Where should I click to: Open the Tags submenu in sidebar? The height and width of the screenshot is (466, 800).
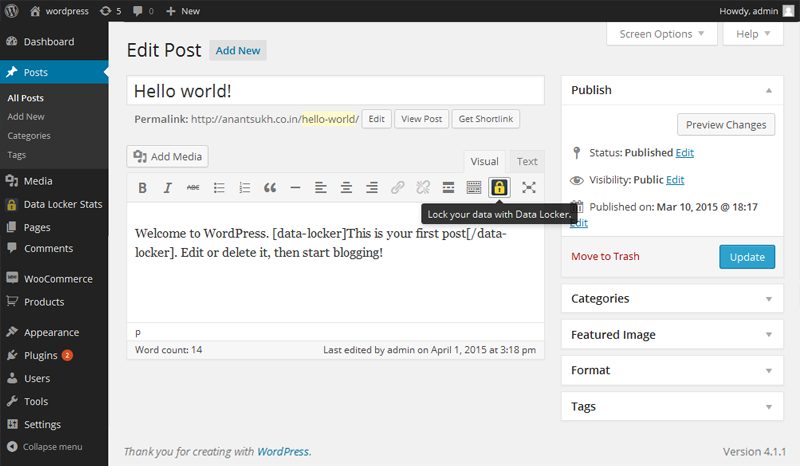coord(17,155)
